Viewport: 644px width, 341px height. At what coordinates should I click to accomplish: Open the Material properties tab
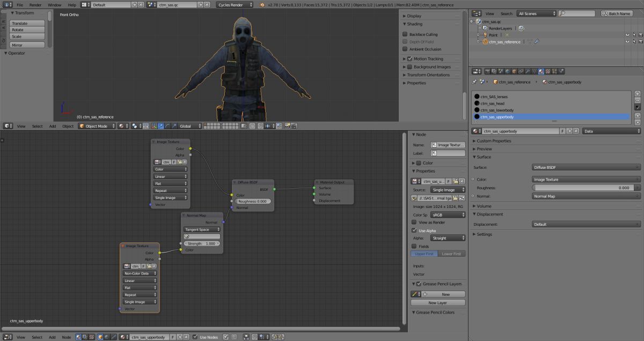coord(541,71)
